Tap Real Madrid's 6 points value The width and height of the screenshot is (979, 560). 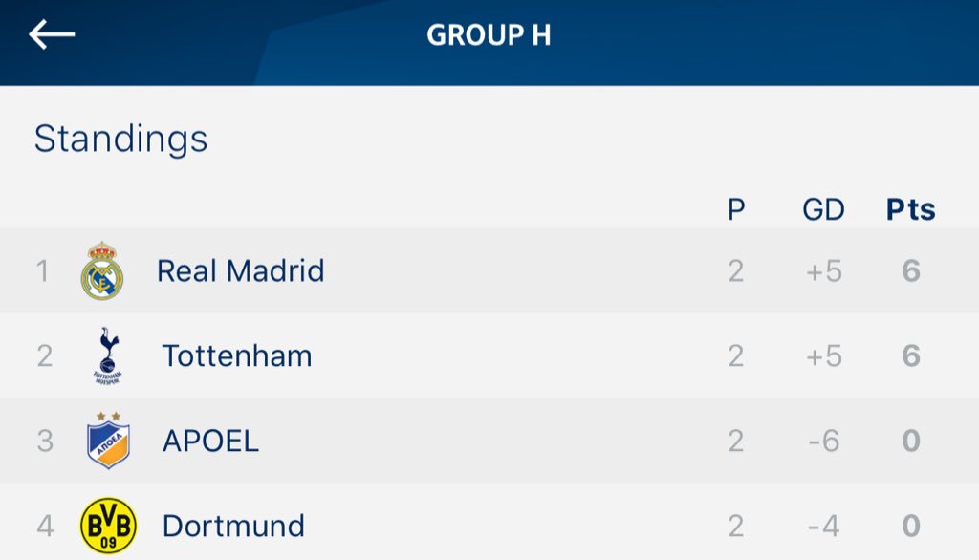click(911, 271)
